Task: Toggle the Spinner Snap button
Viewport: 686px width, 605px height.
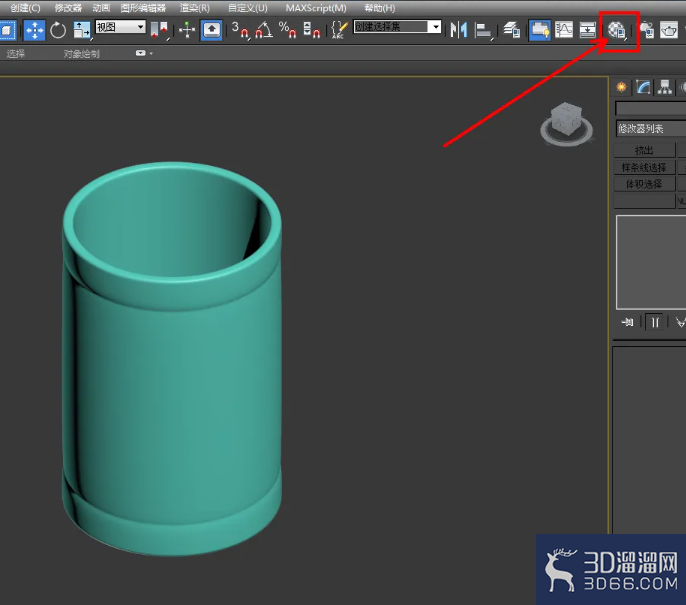Action: pyautogui.click(x=312, y=30)
